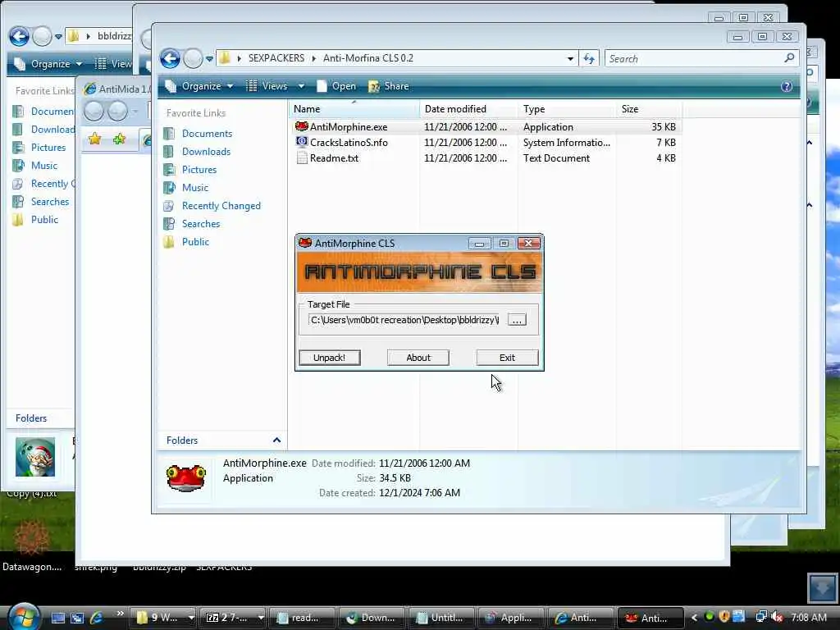This screenshot has width=840, height=630.
Task: Click Unpack! in AntiMorphine CLS dialog
Action: click(329, 358)
